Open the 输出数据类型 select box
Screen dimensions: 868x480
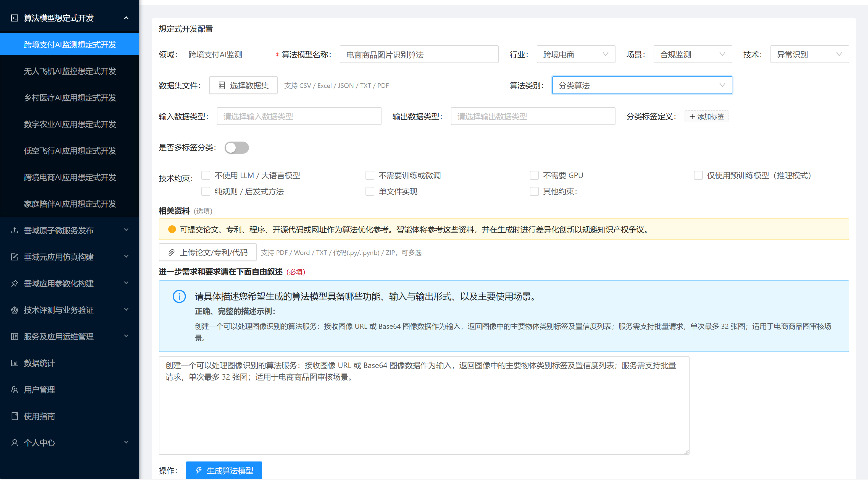point(533,116)
